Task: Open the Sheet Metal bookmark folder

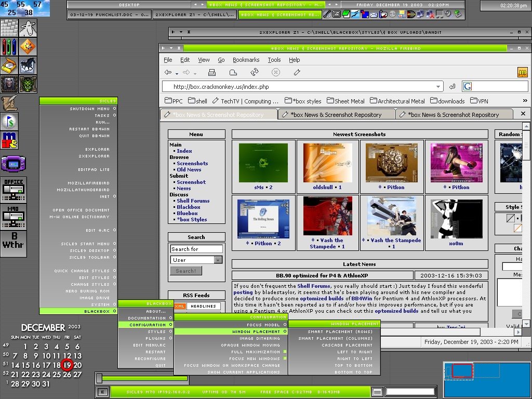Action: click(345, 101)
